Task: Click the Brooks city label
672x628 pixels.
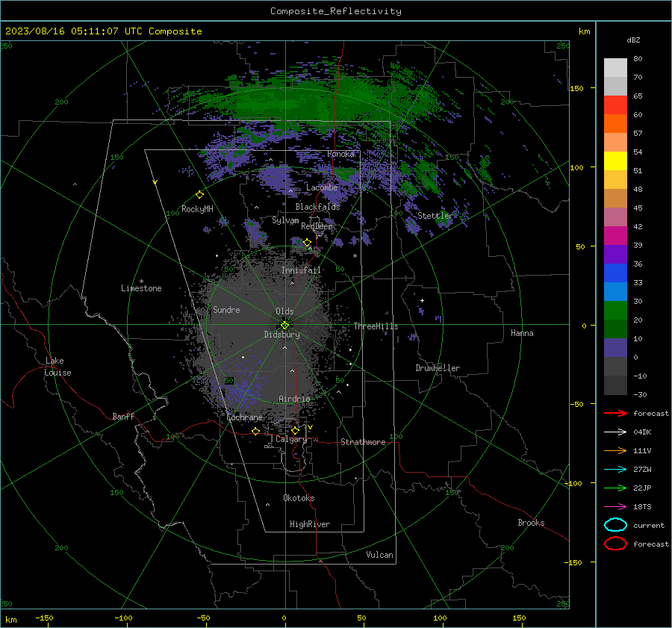Action: 531,523
